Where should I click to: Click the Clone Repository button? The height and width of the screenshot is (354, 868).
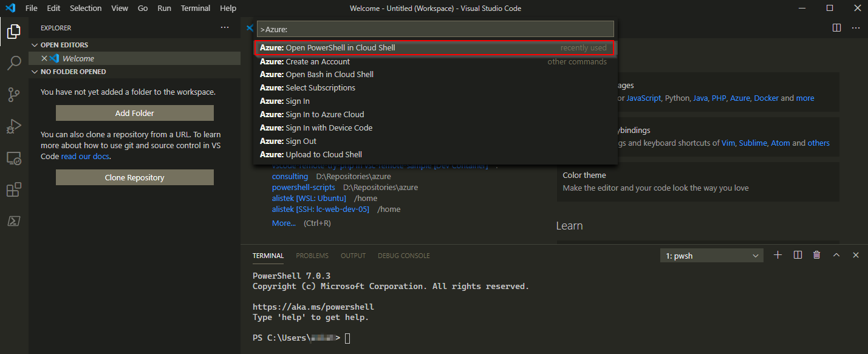[135, 177]
